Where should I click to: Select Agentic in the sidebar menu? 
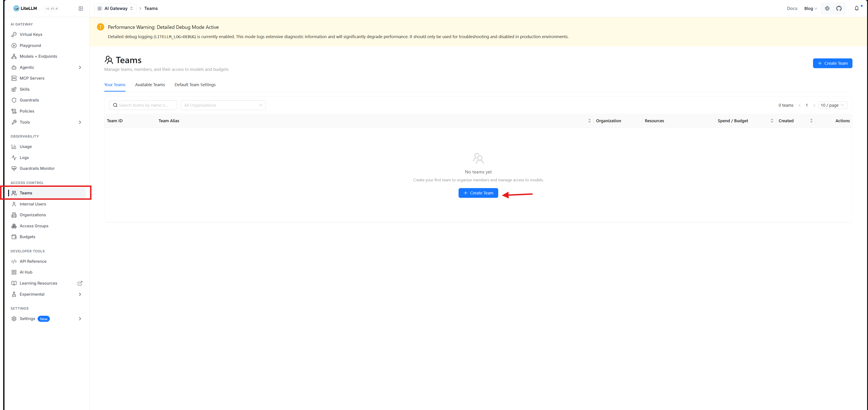47,67
